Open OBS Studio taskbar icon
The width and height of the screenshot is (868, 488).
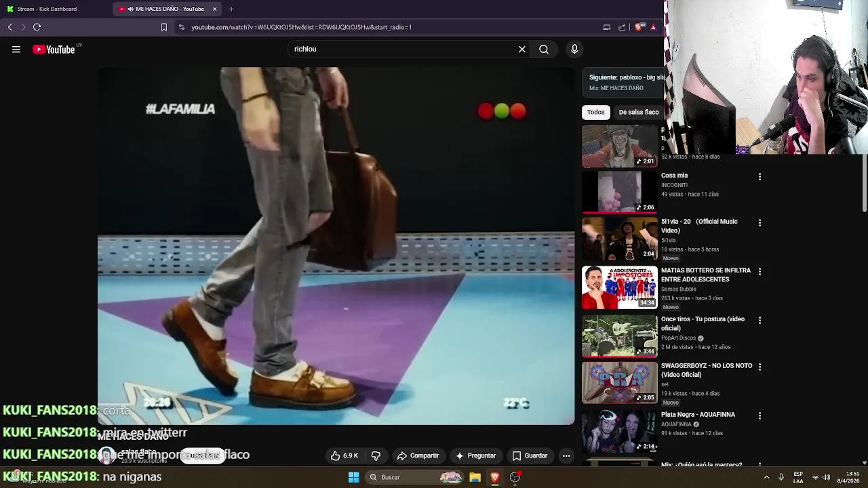(515, 477)
